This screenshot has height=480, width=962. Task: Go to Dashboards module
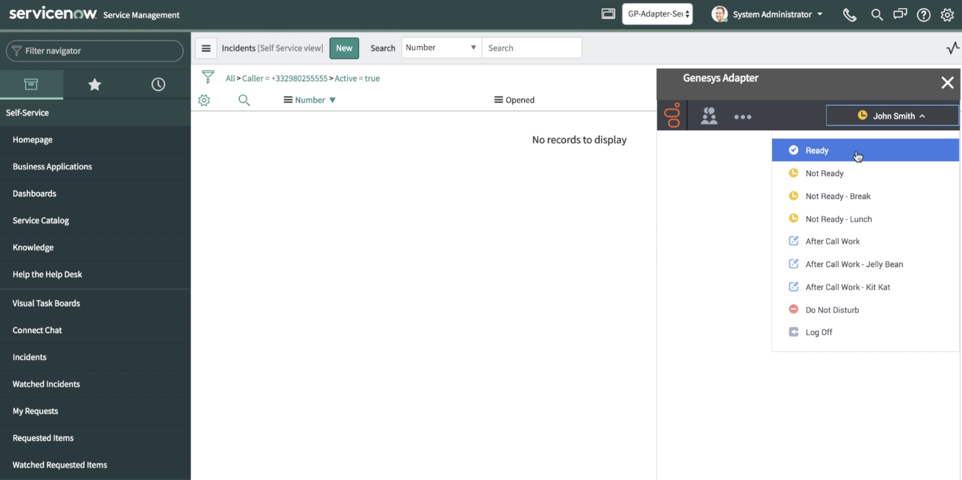click(34, 194)
